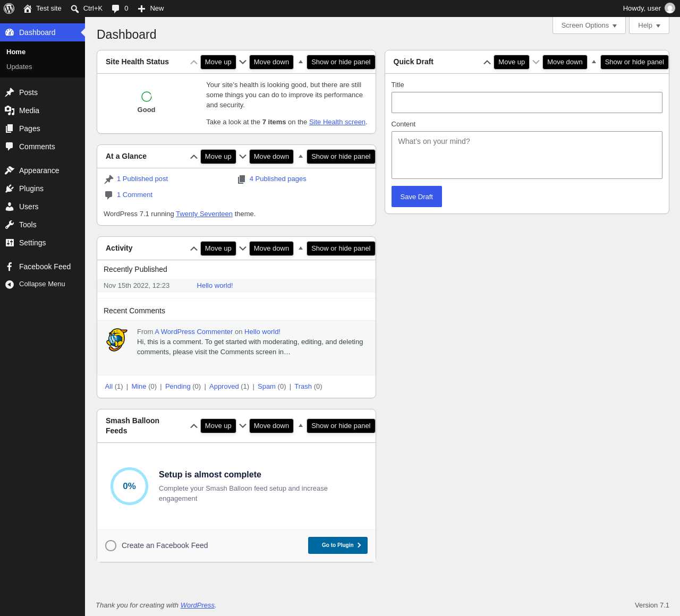680x616 pixels.
Task: Click the comment bubble icon in admin bar
Action: 116,8
